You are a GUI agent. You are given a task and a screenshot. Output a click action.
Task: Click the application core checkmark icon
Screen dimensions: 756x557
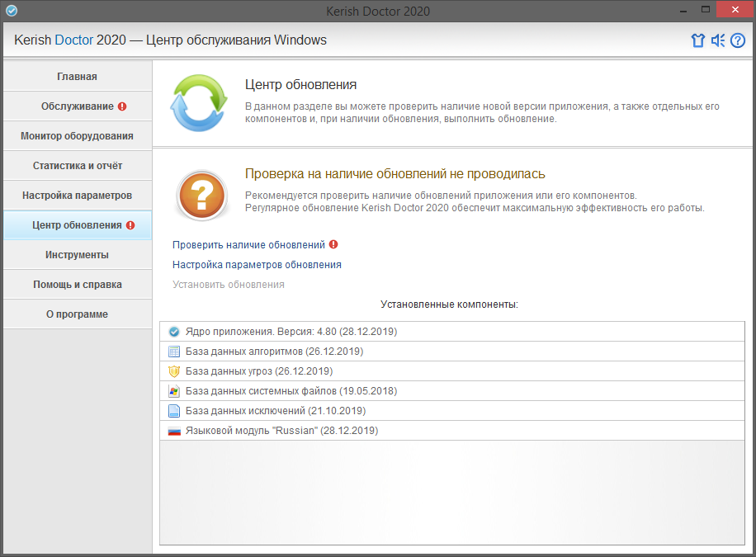[173, 332]
